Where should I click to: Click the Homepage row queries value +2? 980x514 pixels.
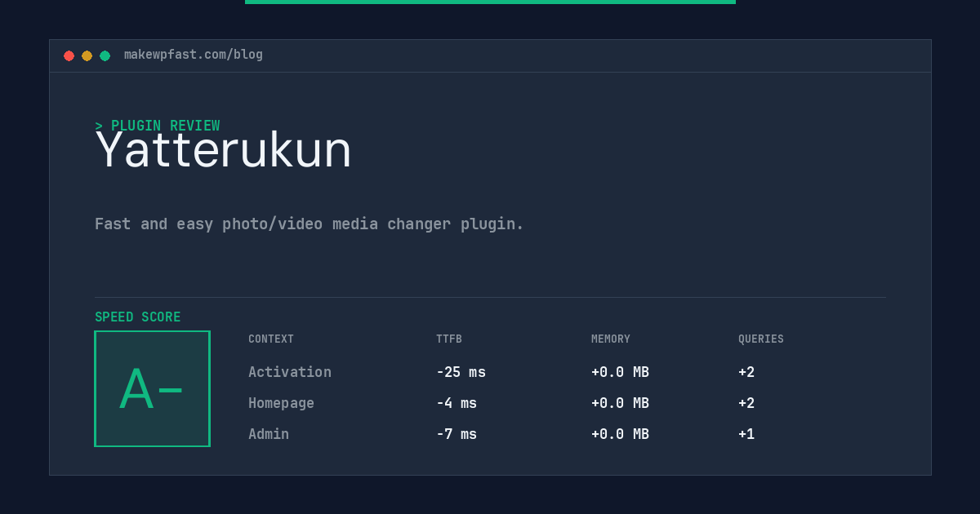(746, 403)
